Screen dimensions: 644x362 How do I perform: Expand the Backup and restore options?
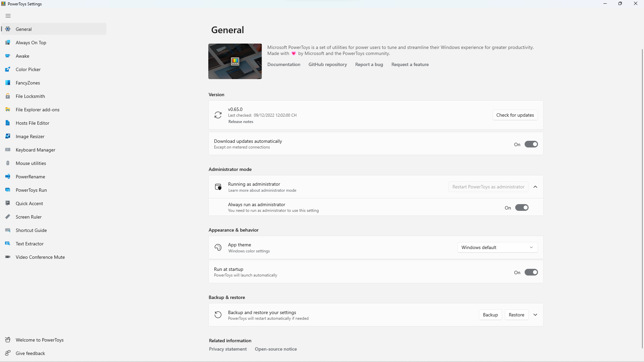tap(535, 314)
